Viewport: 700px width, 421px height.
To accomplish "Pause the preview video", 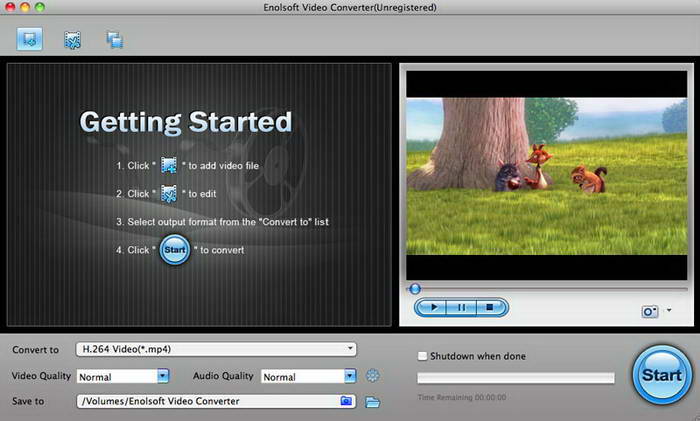I will tap(461, 307).
